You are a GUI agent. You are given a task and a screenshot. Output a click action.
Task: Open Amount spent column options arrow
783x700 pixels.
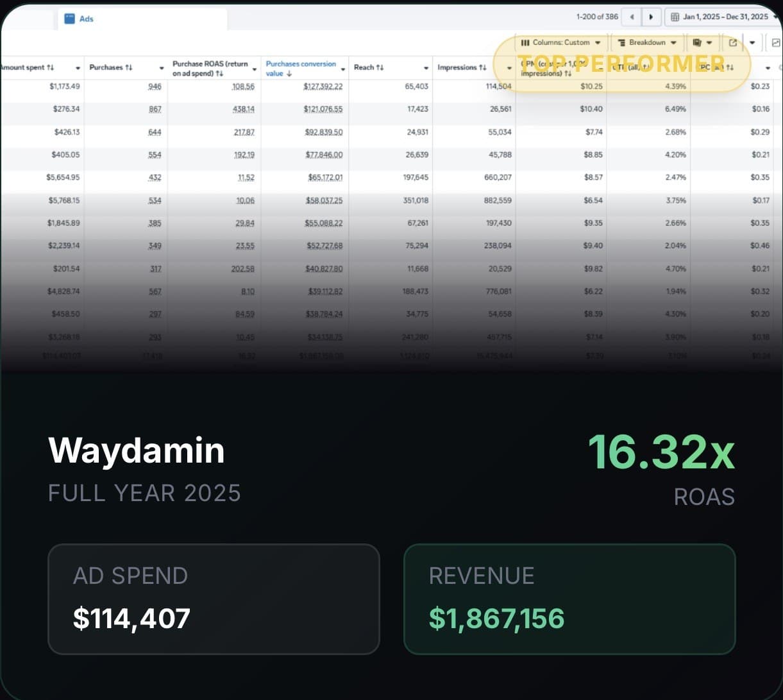click(x=78, y=68)
